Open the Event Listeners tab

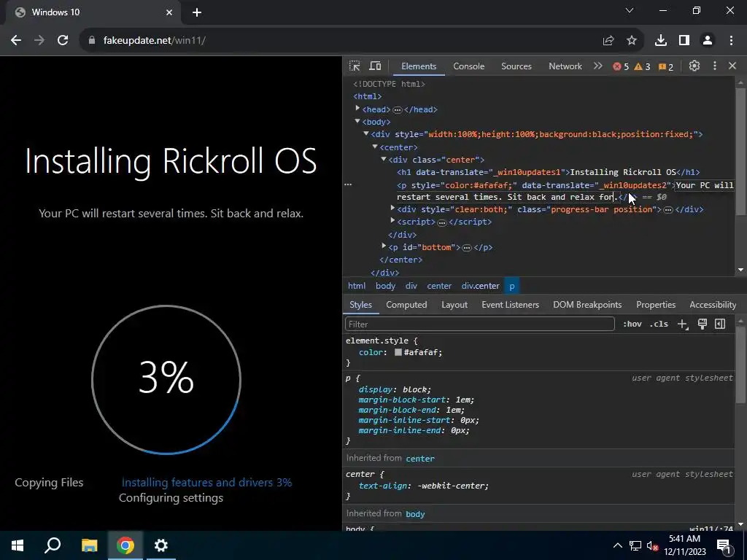coord(510,305)
